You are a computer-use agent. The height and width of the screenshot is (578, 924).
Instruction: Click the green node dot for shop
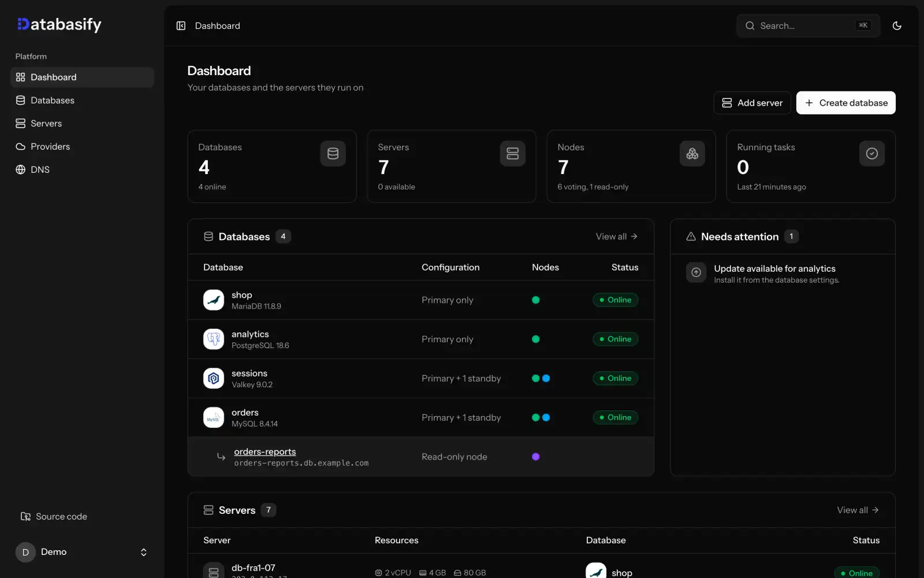tap(535, 300)
